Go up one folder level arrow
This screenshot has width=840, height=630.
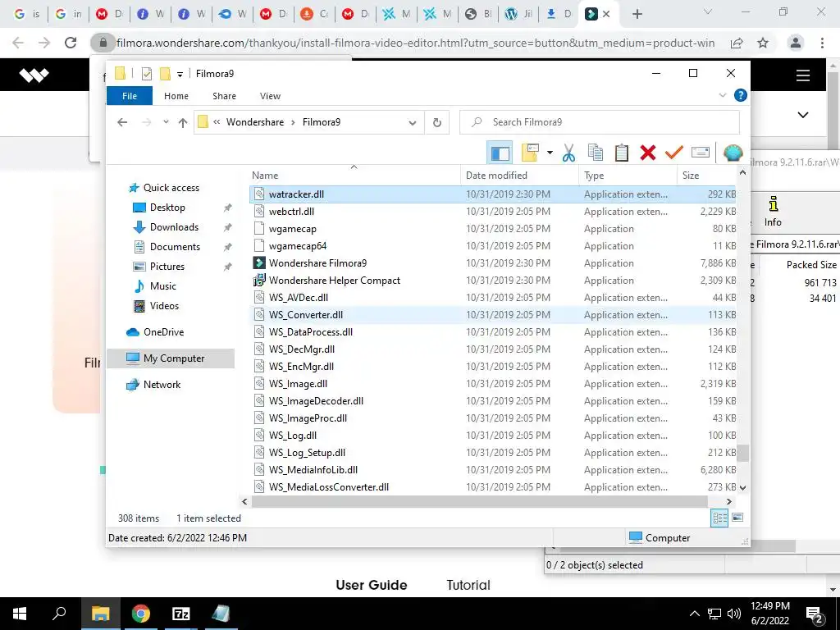point(183,123)
